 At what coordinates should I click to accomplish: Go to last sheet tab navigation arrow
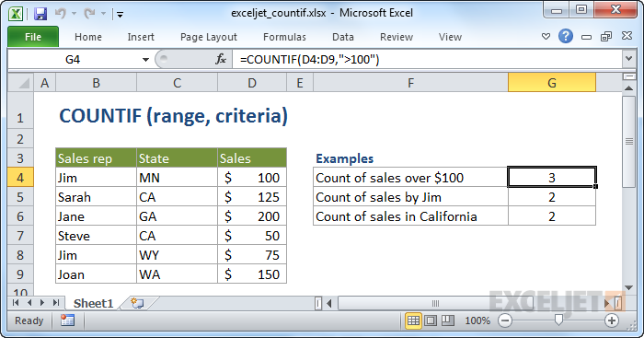[x=56, y=303]
